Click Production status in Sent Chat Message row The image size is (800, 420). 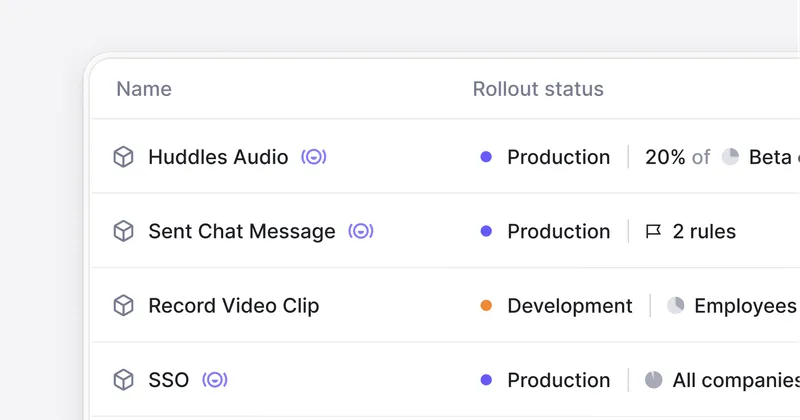(559, 231)
